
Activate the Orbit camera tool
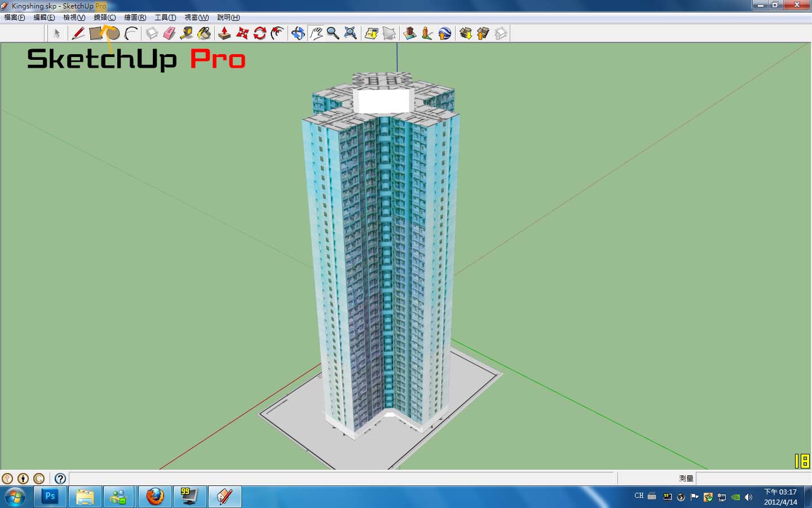[x=298, y=33]
